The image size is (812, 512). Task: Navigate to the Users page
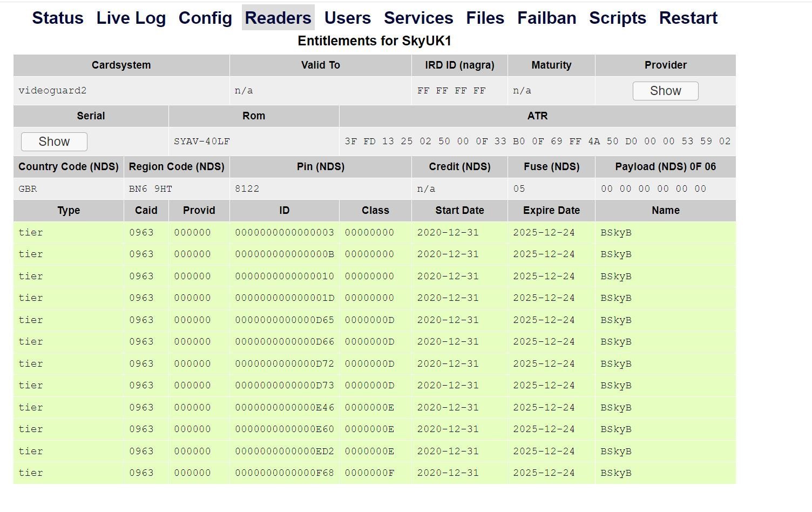click(x=347, y=18)
